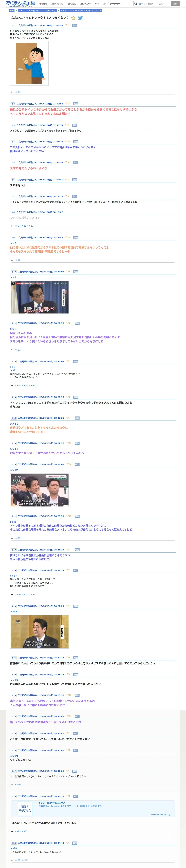Screen dimensions: 186x868
Task: Jump to reply >>17 under post 8
Action: click(30, 226)
